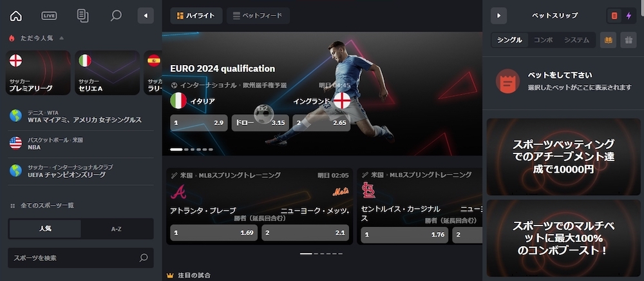Select the second banner carousel dot
Image resolution: width=644 pixels, height=281 pixels.
pos(187,150)
